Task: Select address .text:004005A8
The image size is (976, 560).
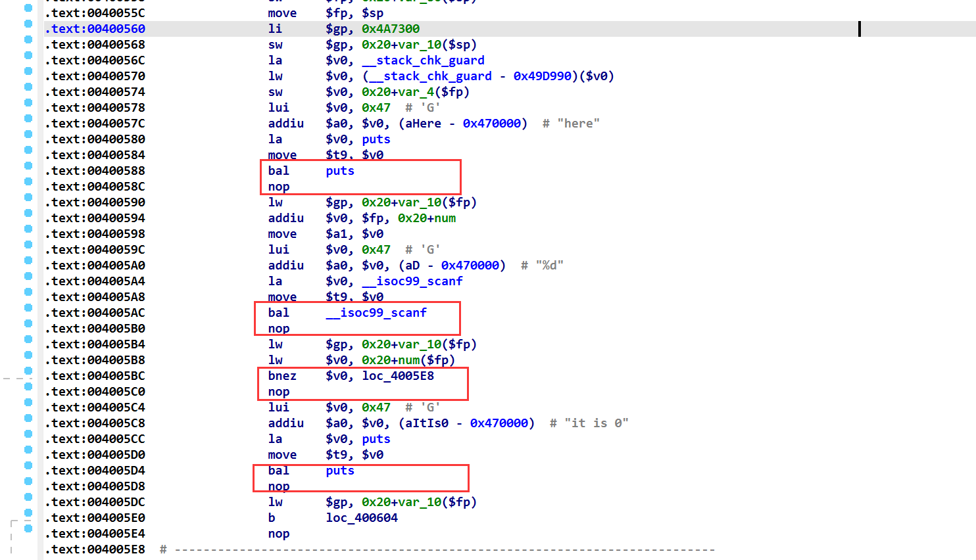Action: coord(95,297)
